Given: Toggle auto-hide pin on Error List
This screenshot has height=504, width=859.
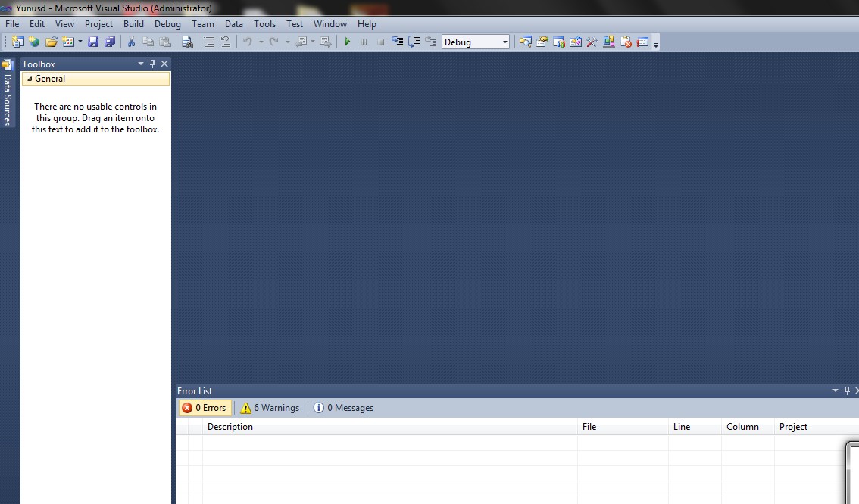Looking at the screenshot, I should pos(847,390).
